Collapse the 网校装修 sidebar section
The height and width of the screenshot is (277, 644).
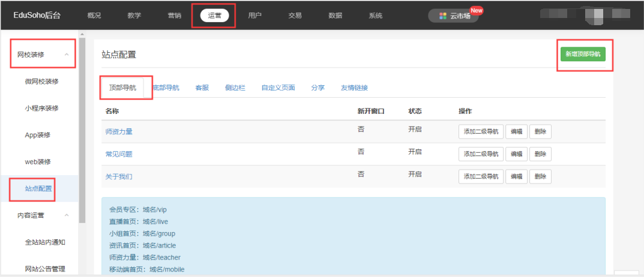coord(67,55)
